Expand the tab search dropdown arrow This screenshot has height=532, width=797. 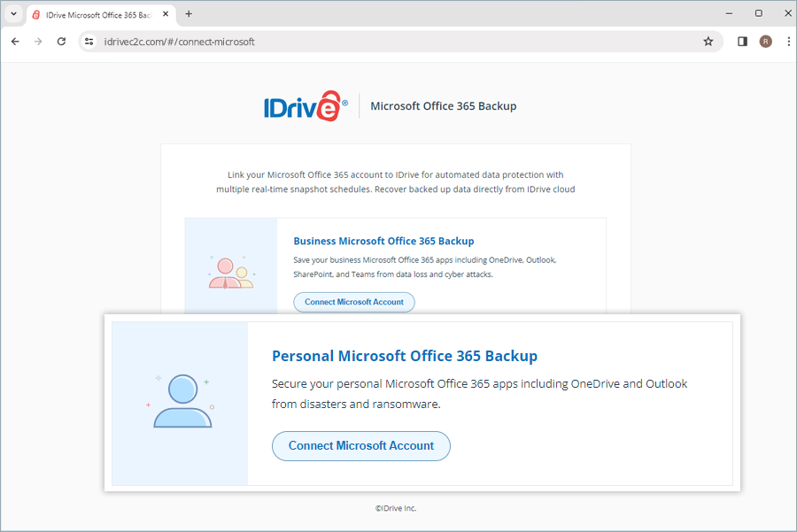coord(13,14)
